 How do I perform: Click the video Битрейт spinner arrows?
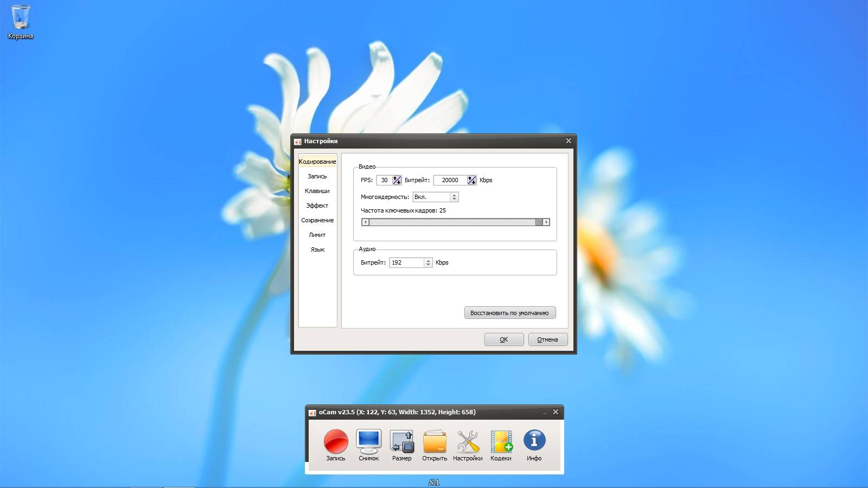(x=471, y=180)
